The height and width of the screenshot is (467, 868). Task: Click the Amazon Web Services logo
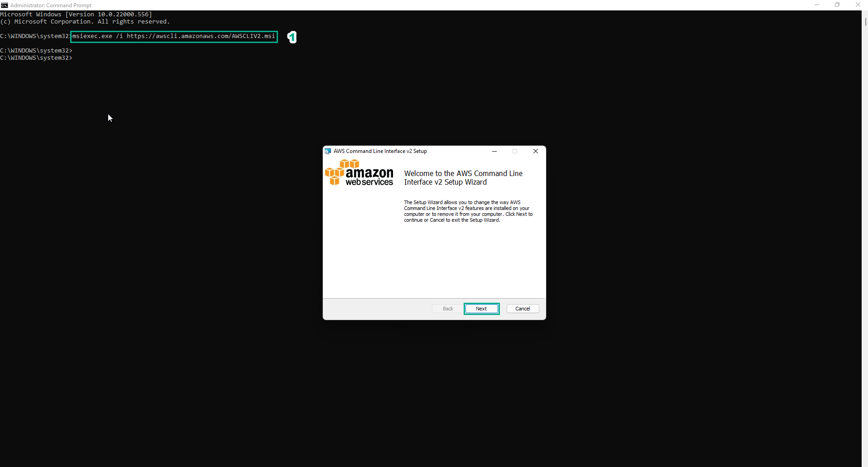coord(359,172)
